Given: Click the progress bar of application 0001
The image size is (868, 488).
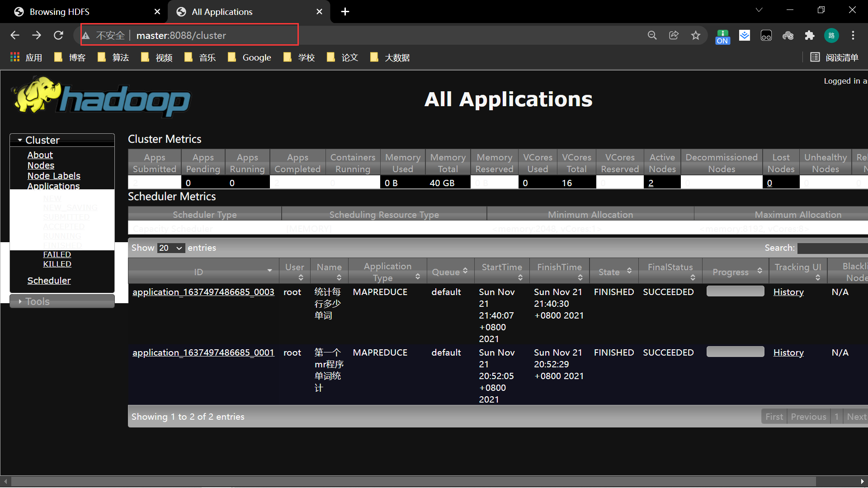Looking at the screenshot, I should tap(735, 352).
